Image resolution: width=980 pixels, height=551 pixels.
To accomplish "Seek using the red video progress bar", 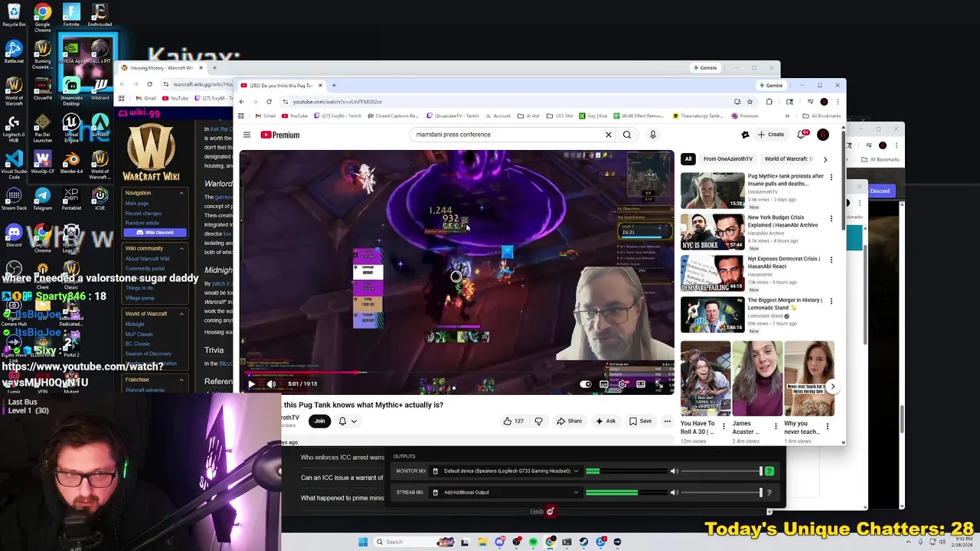I will coord(456,373).
